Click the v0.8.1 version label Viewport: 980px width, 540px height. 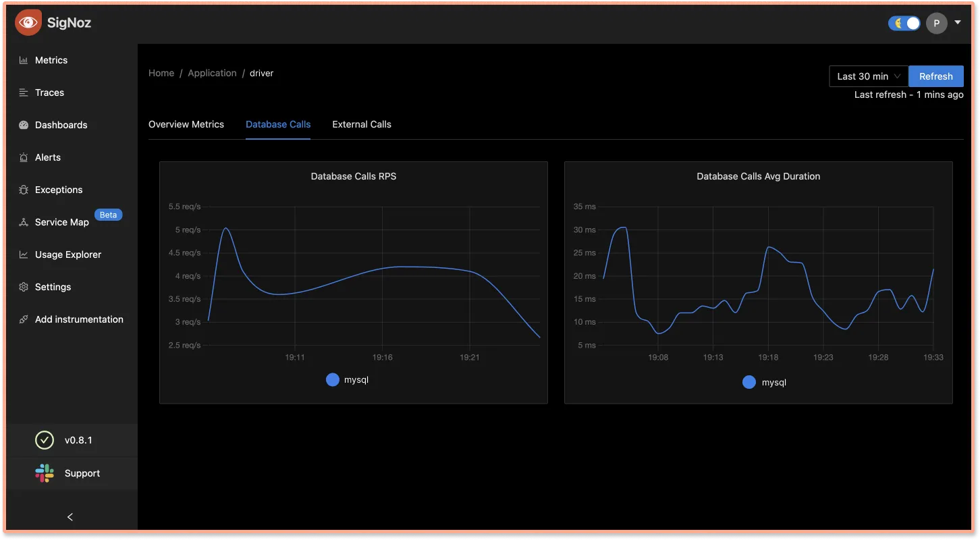(78, 440)
